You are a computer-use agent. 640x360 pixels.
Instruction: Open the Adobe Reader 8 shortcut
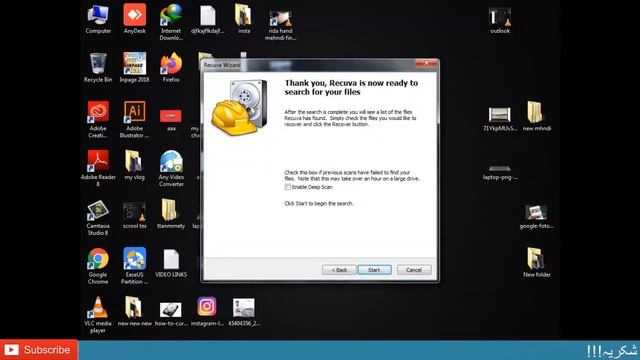pos(98,168)
